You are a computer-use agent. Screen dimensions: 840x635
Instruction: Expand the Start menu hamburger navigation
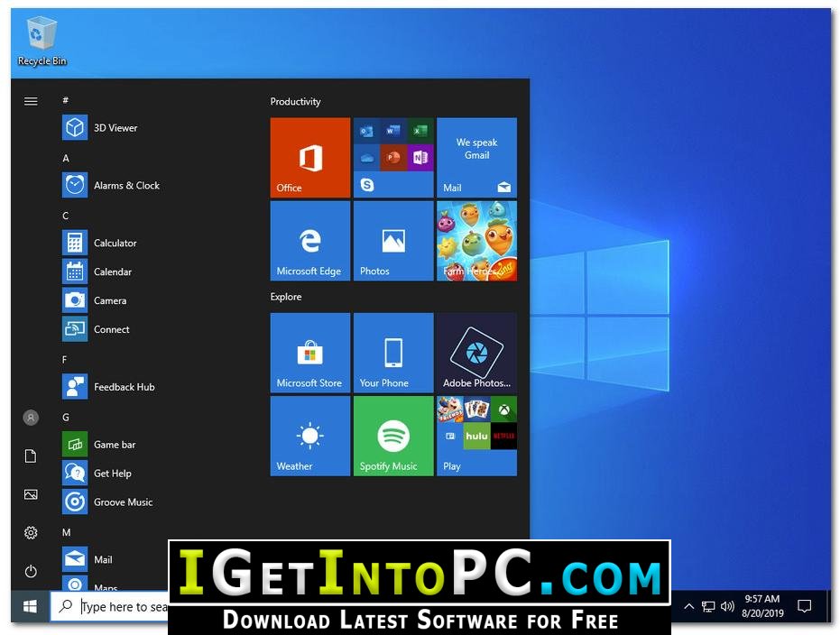(x=31, y=101)
